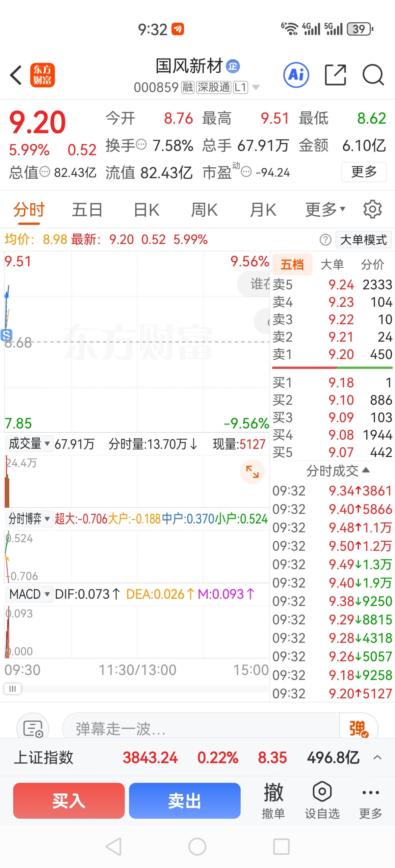Open chart settings gear icon

(372, 209)
